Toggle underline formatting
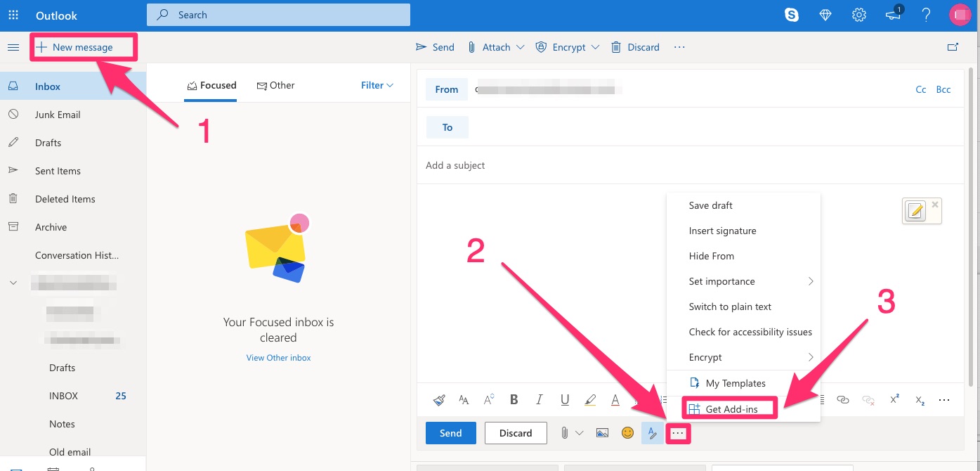The height and width of the screenshot is (471, 980). 565,400
